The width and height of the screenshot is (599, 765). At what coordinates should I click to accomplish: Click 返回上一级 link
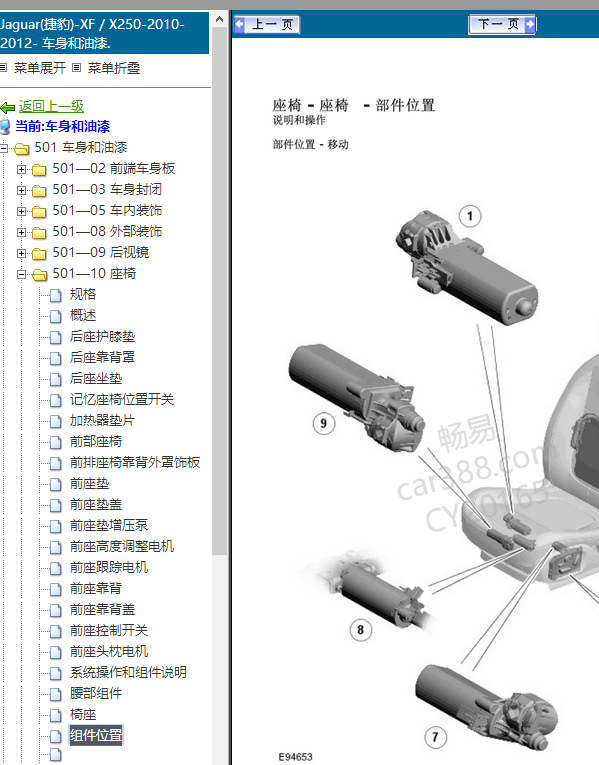[51, 106]
